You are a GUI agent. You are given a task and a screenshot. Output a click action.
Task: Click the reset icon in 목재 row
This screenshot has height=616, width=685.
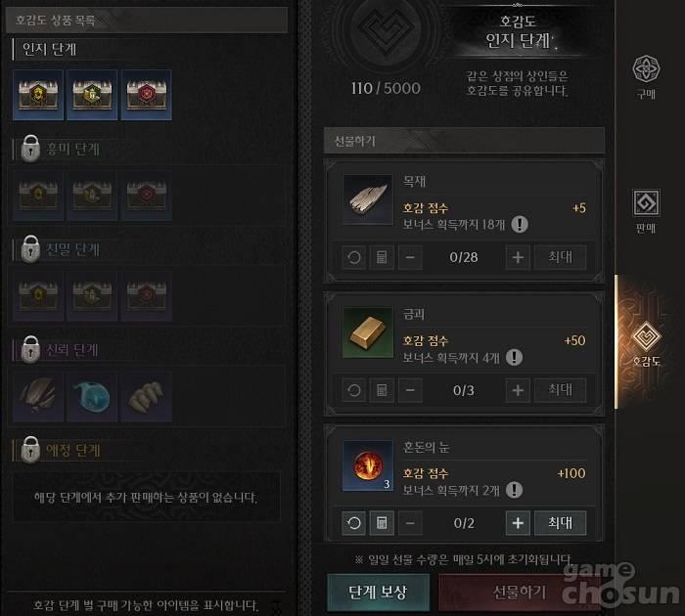(x=354, y=257)
